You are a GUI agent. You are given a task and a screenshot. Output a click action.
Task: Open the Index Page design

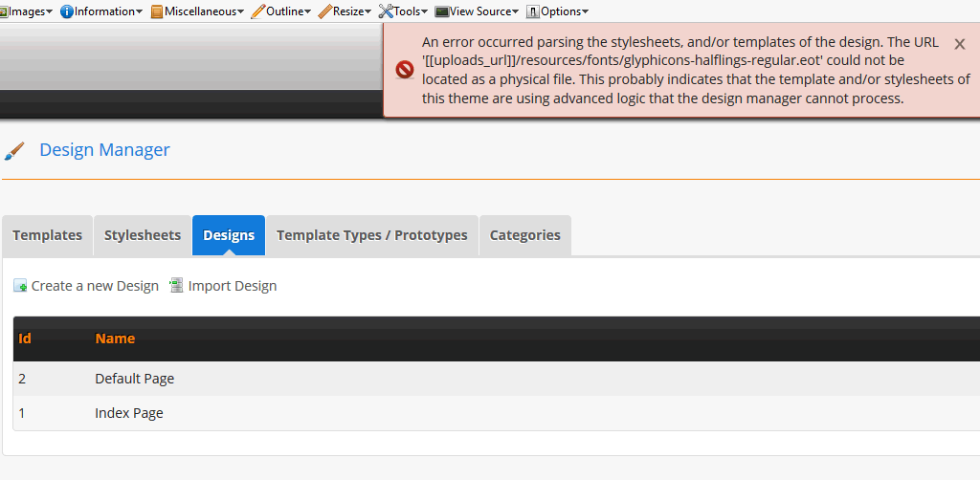[129, 413]
